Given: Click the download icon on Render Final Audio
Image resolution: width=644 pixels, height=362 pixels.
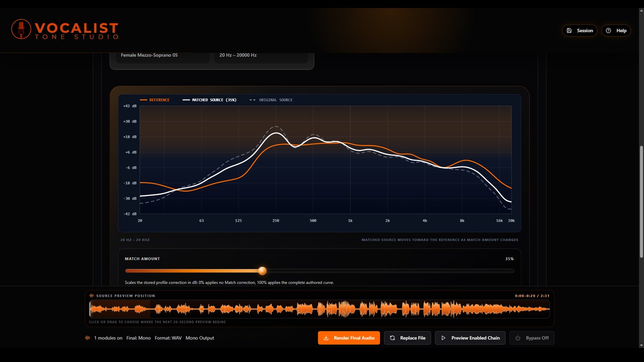Looking at the screenshot, I should click(326, 338).
